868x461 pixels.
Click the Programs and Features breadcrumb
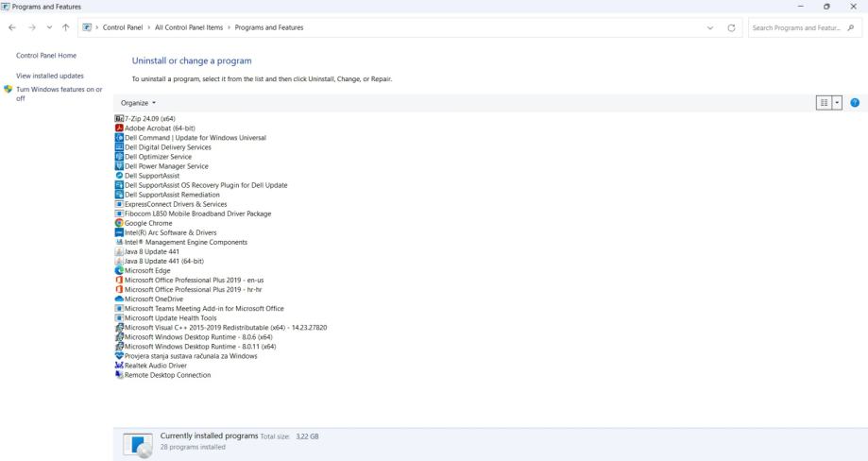(269, 27)
